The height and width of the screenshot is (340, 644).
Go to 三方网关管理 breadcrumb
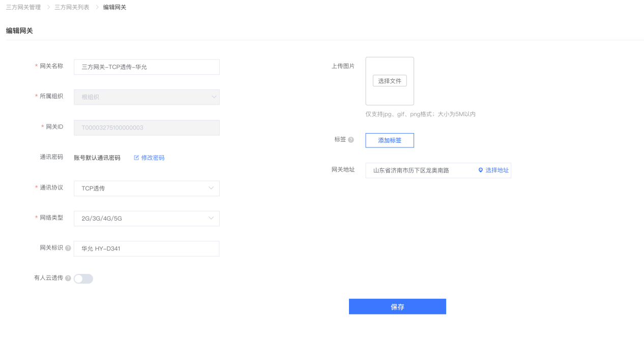(x=23, y=7)
